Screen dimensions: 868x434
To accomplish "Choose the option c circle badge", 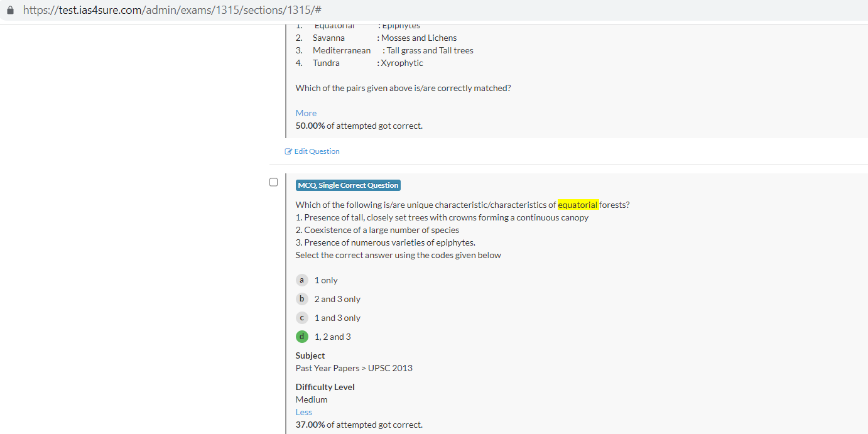I will 302,318.
